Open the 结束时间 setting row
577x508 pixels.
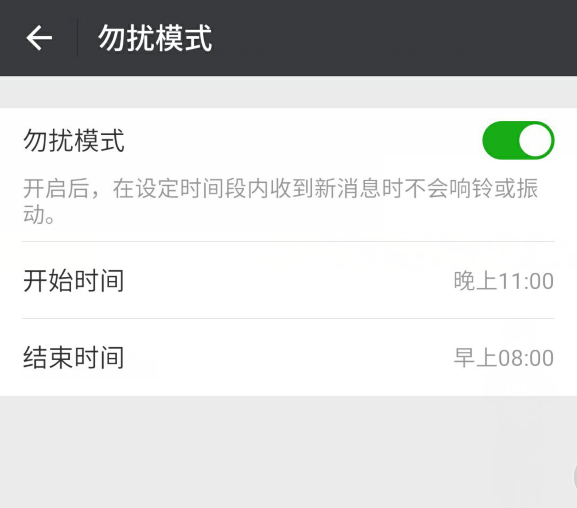pos(288,357)
